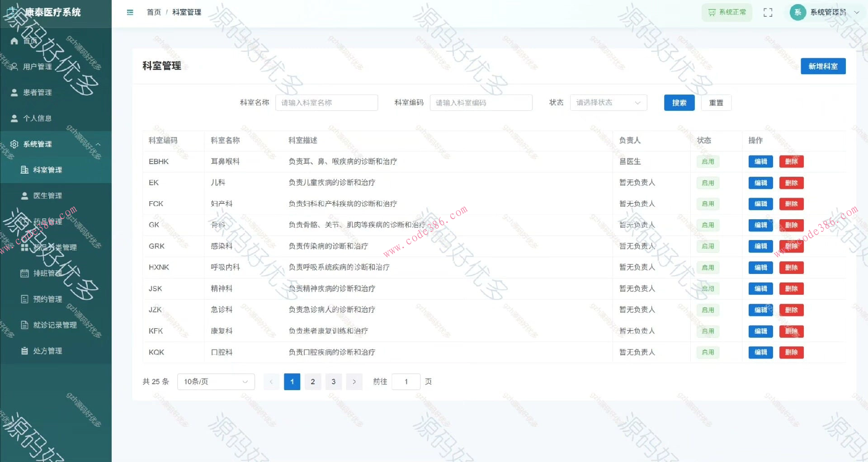868x462 pixels.
Task: Click the fullscreen icon in the header
Action: (768, 12)
